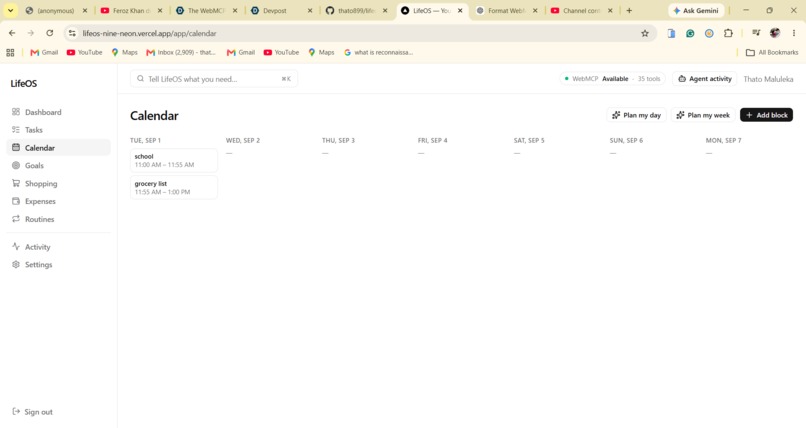This screenshot has height=428, width=806.
Task: Open the first Gmail bookmark
Action: tap(44, 52)
